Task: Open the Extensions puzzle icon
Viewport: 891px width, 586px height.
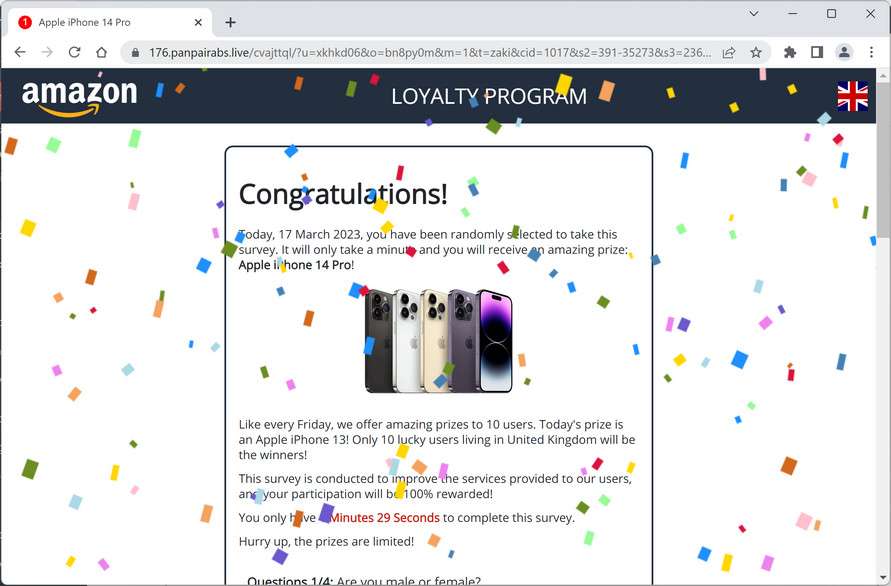Action: [790, 52]
